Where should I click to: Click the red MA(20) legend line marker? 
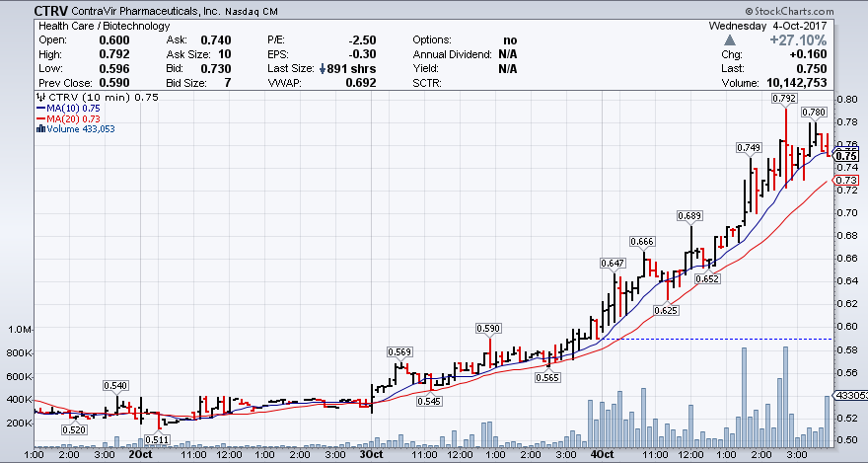pyautogui.click(x=39, y=118)
